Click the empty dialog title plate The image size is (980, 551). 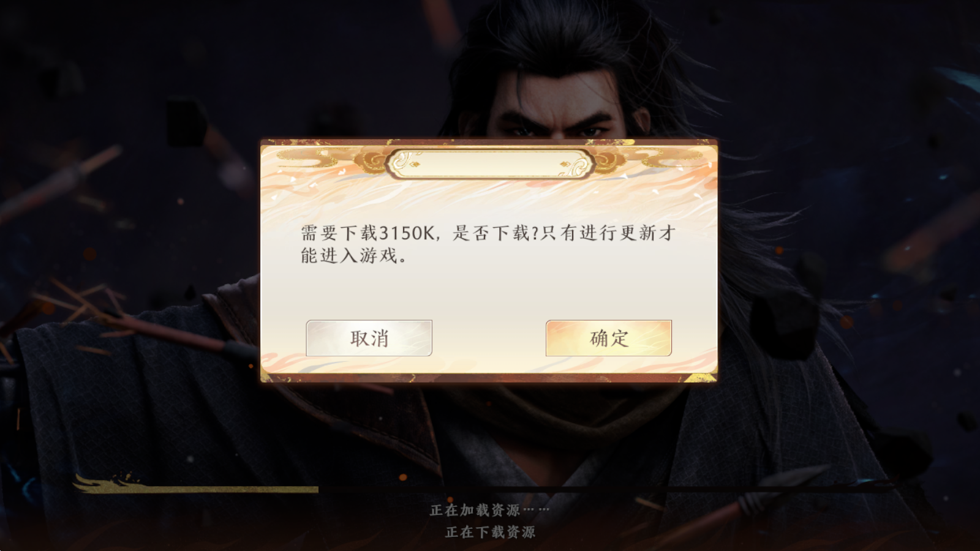pyautogui.click(x=490, y=164)
